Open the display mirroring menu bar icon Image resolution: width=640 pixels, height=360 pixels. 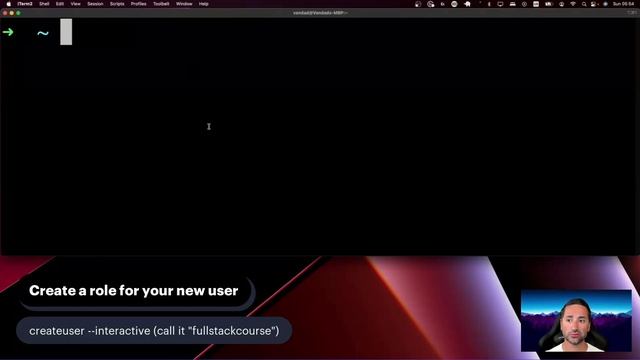tap(500, 4)
